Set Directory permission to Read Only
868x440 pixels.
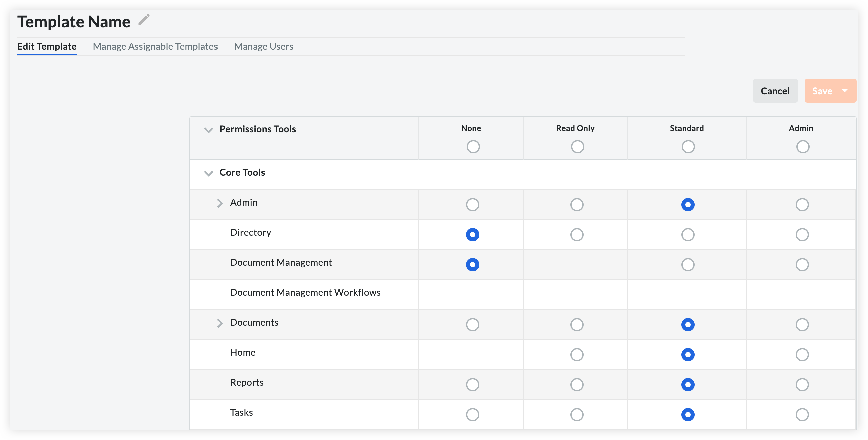tap(577, 234)
